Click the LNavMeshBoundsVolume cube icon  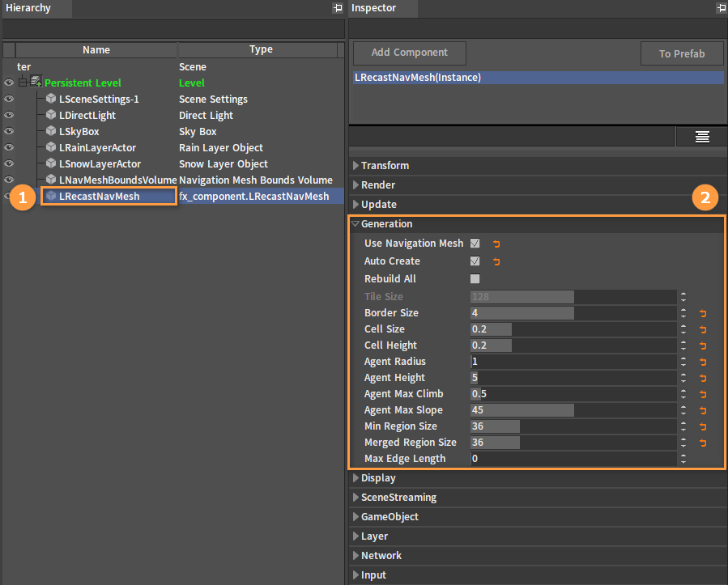tap(51, 180)
